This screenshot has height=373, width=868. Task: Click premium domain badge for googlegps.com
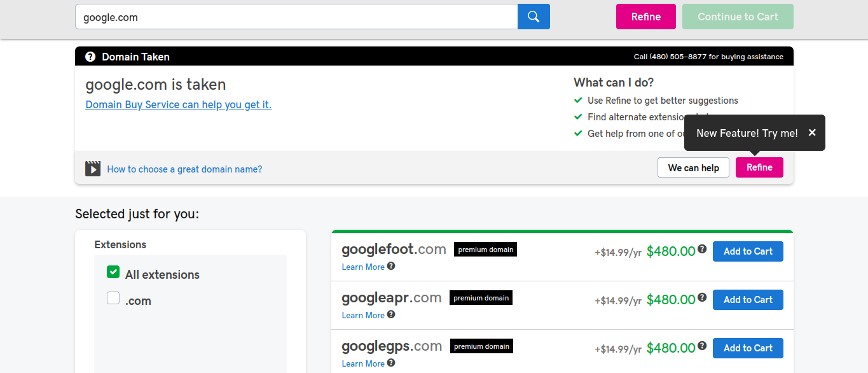click(x=481, y=346)
